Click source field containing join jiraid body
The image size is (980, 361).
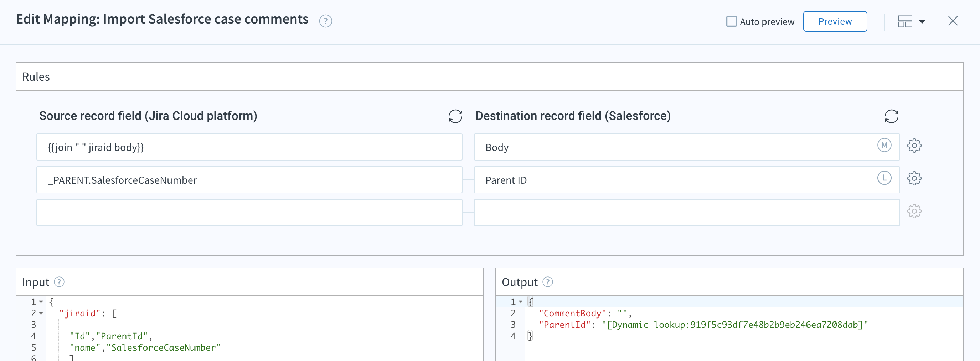249,147
